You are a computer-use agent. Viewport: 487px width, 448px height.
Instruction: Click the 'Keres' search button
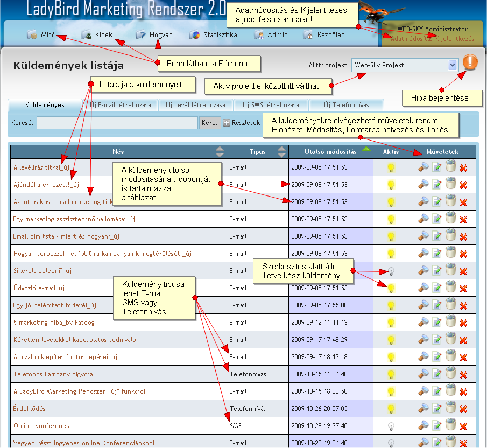pos(210,123)
